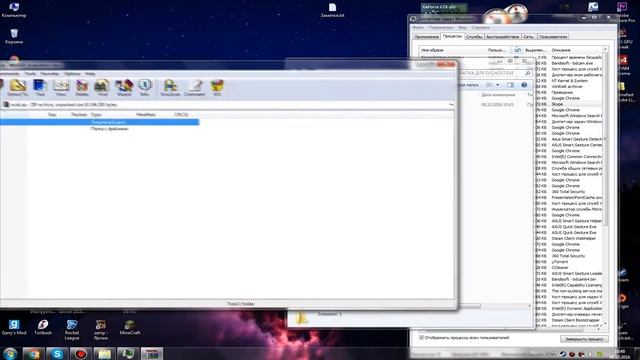Image resolution: width=640 pixels, height=360 pixels.
Task: Click the Test icon in WinRAR
Action: (40, 87)
